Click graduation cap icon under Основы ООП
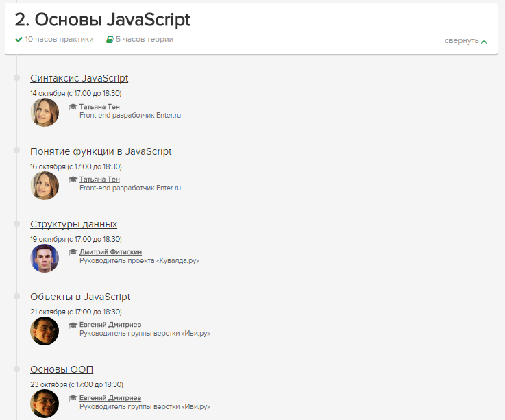505x420 pixels. [x=73, y=398]
